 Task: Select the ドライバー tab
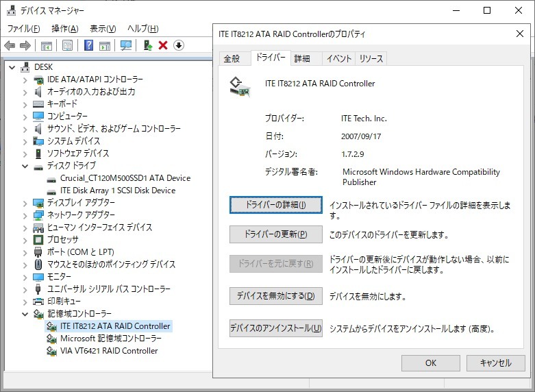(271, 58)
